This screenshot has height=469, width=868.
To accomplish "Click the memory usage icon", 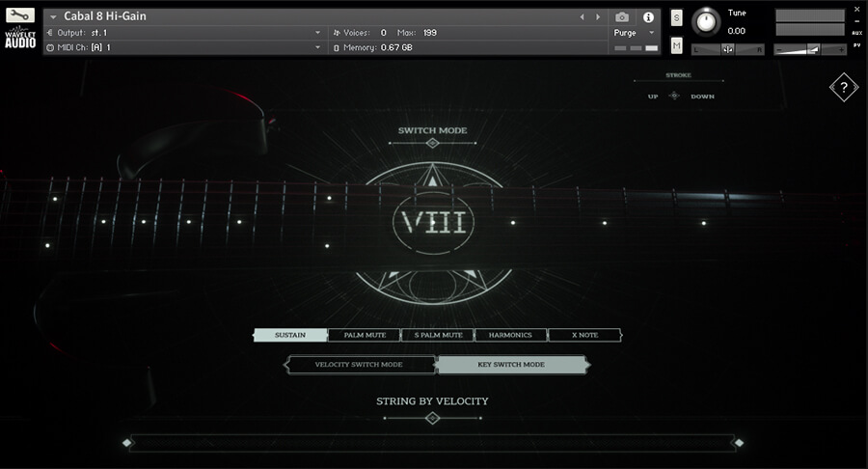I will (x=336, y=47).
